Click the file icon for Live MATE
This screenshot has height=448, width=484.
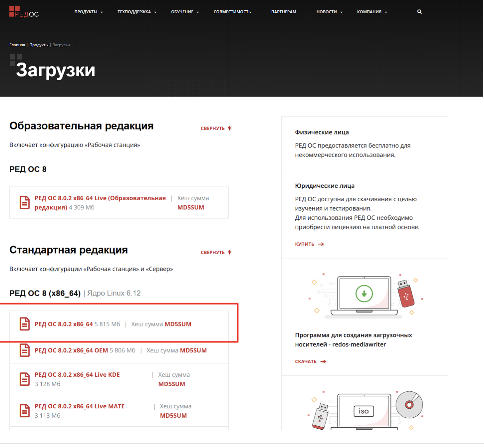coord(25,411)
